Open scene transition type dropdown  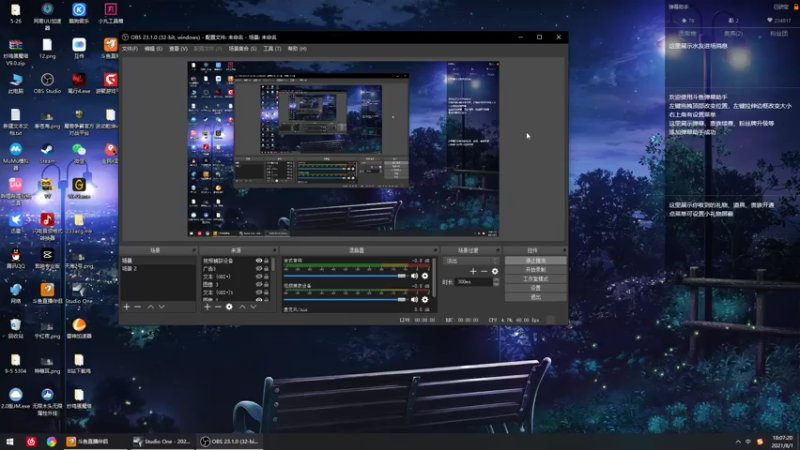click(471, 261)
